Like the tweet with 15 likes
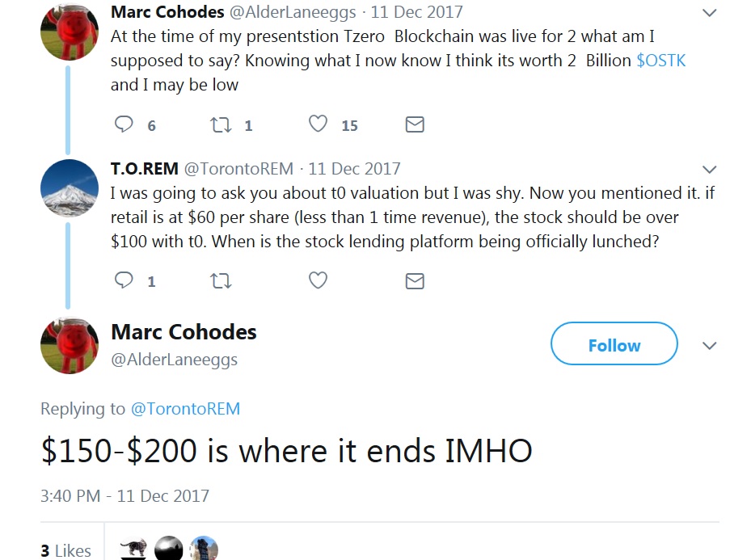Viewport: 730px width, 560px height. coord(319,124)
